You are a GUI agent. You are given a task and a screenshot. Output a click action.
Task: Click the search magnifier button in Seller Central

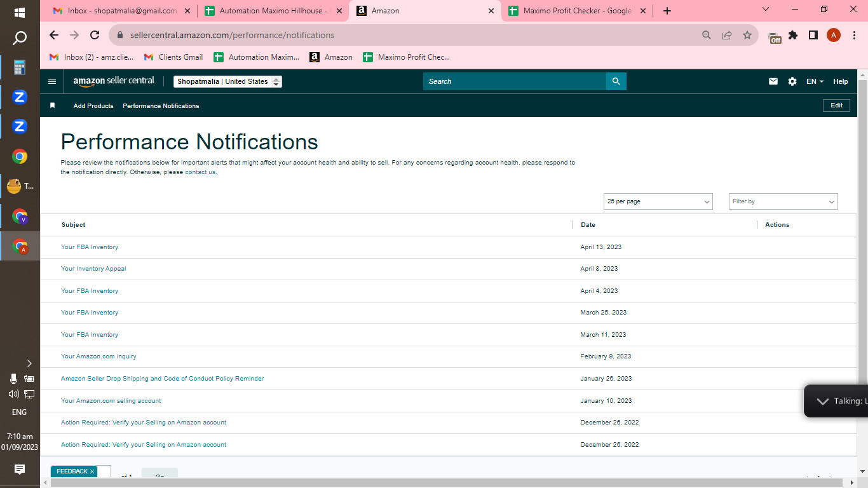pyautogui.click(x=616, y=81)
